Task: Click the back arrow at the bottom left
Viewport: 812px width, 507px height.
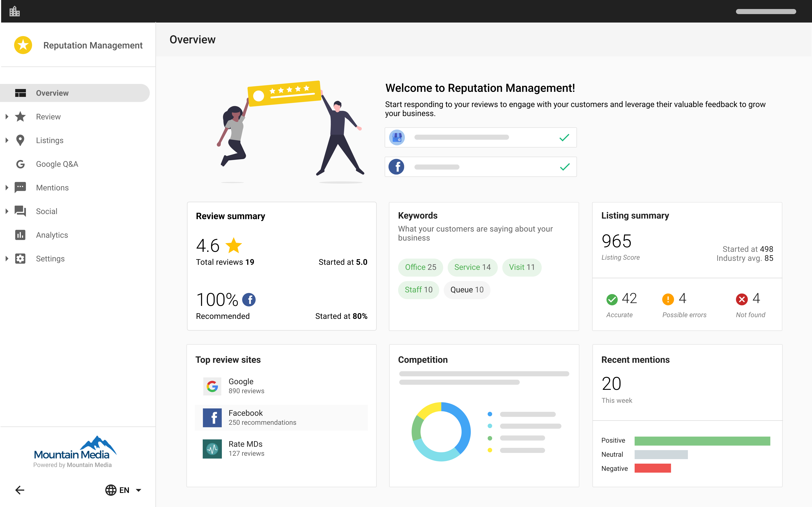Action: (20, 490)
